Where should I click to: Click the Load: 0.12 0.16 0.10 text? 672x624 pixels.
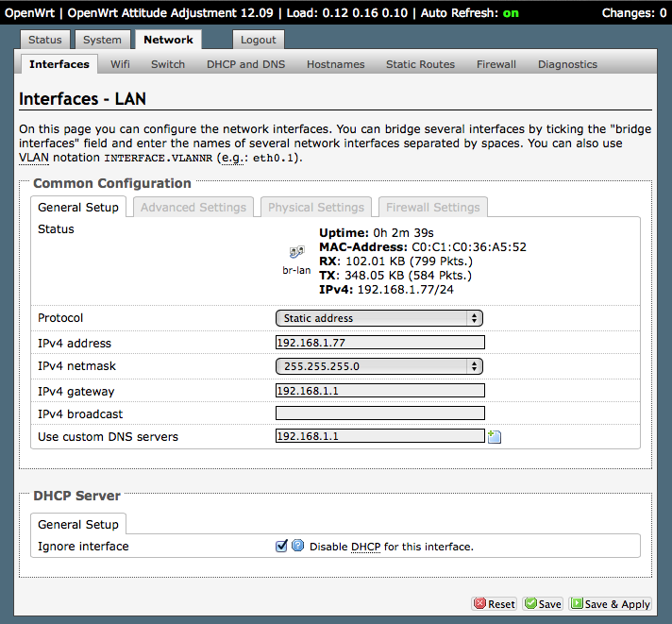coord(346,13)
